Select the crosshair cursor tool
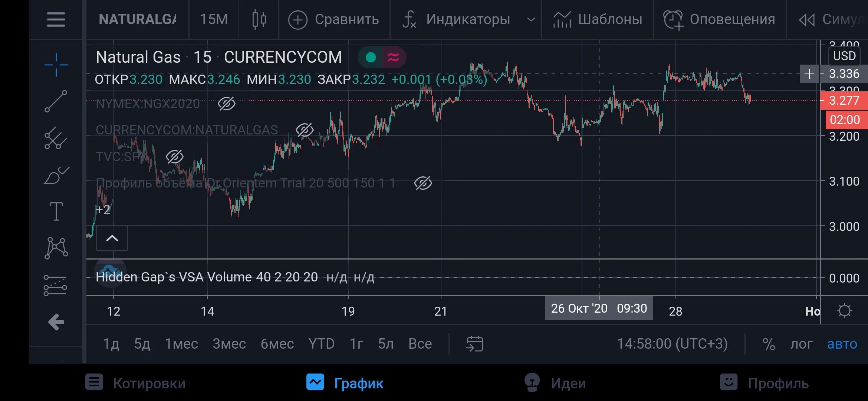The height and width of the screenshot is (401, 868). point(56,65)
